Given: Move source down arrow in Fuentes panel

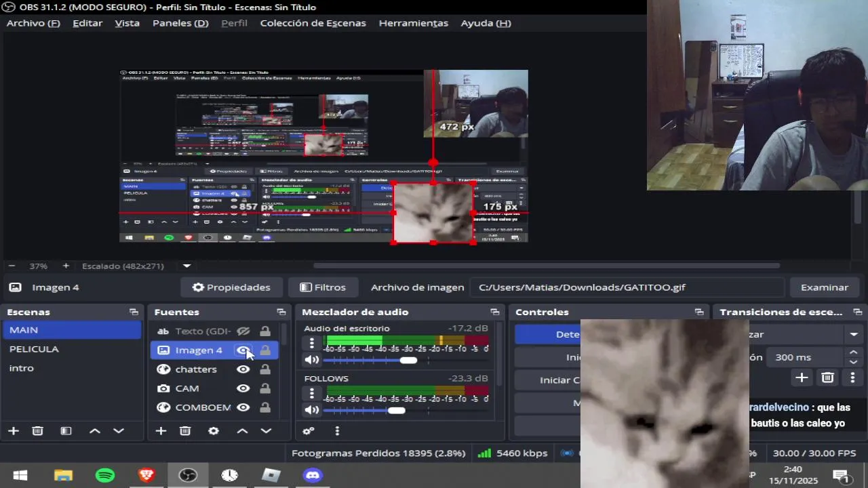Looking at the screenshot, I should pos(266,431).
